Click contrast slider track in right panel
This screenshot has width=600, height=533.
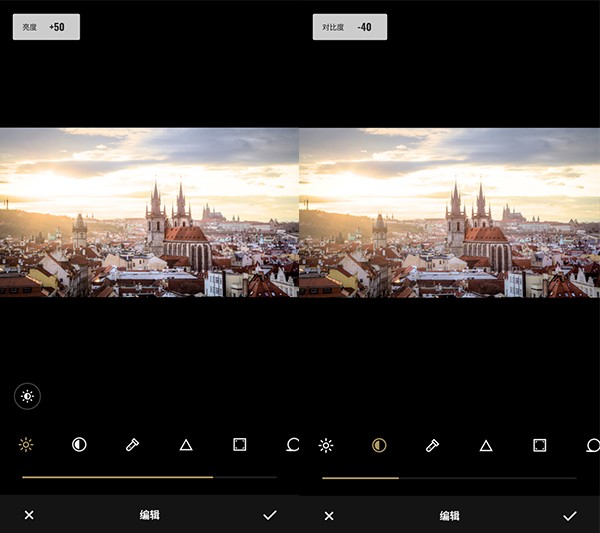(x=449, y=478)
